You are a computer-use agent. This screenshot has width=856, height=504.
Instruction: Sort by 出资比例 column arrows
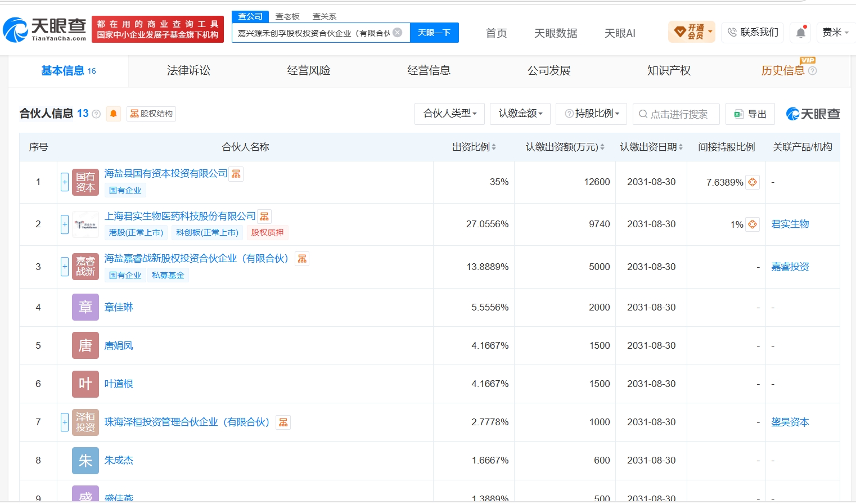tap(494, 147)
